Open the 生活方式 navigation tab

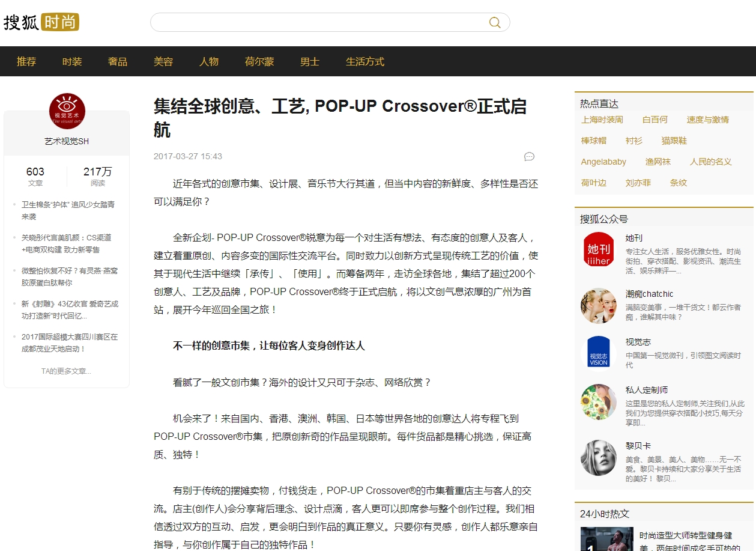[x=365, y=61]
